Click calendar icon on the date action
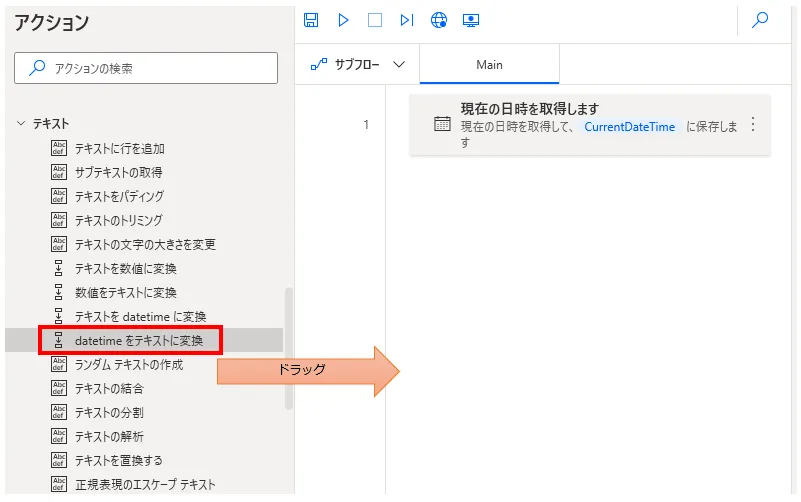 click(442, 124)
